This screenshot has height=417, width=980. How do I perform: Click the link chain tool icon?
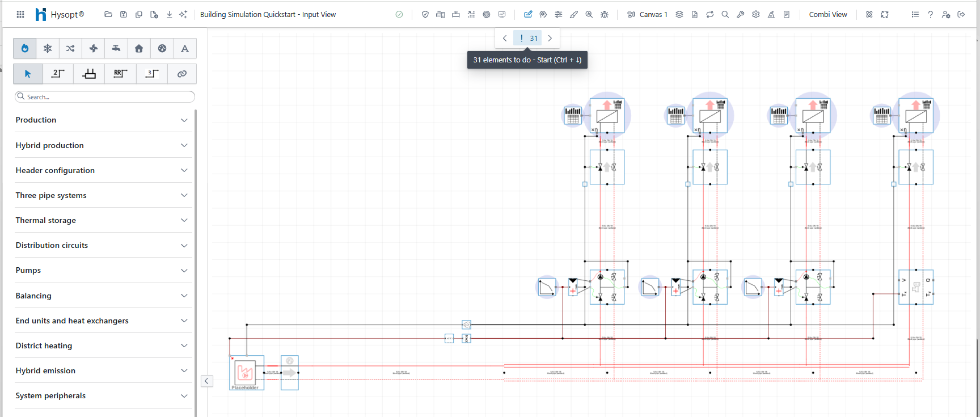181,74
